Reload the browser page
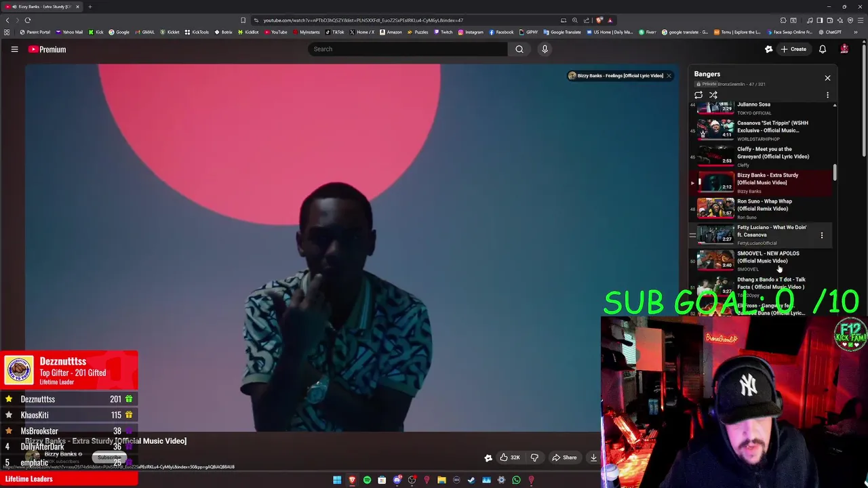Viewport: 868px width, 488px height. coord(28,20)
